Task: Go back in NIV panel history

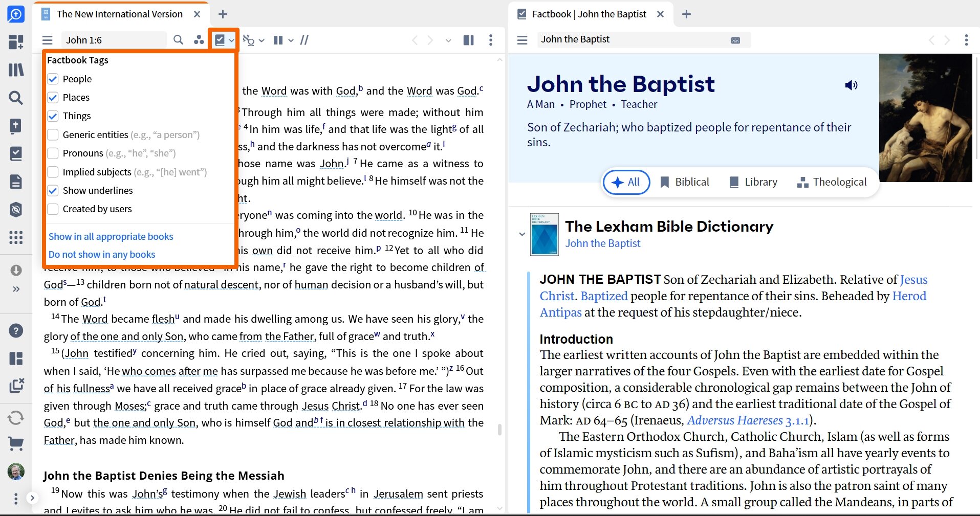Action: pos(415,40)
